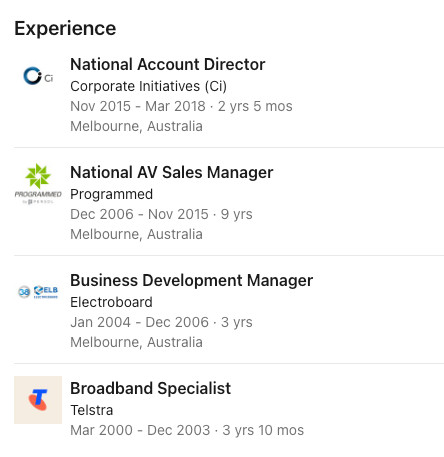Viewport: 444px width, 457px height.
Task: Select the Nov 2015 - Mar 2018 date range
Action: (x=138, y=106)
